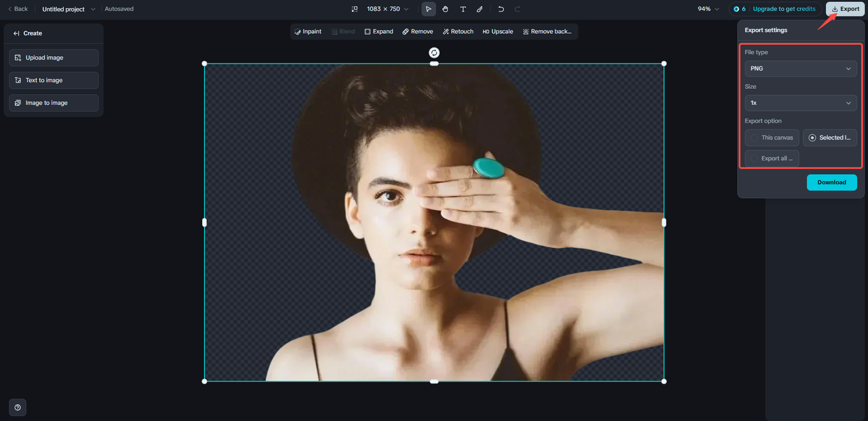Collapse the Create panel with arrow icon
This screenshot has height=421, width=868.
[x=16, y=33]
